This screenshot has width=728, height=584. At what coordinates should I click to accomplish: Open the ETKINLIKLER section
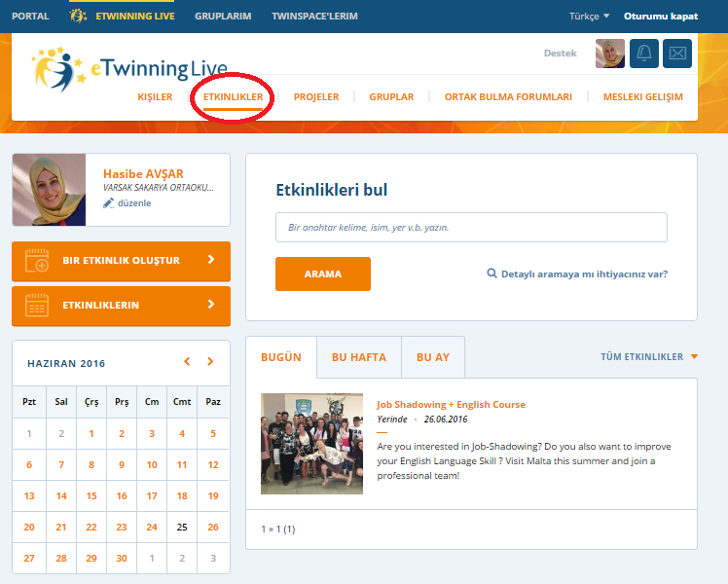pos(233,96)
